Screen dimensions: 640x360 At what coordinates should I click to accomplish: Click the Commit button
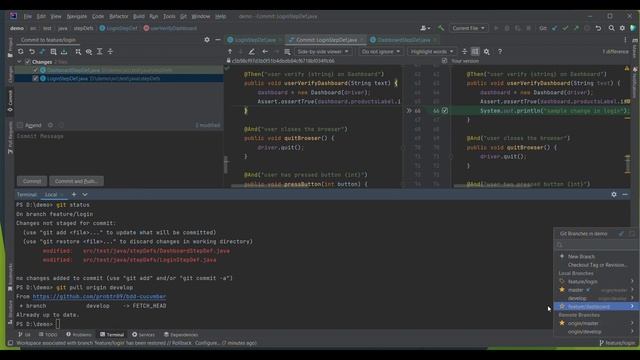[x=32, y=181]
